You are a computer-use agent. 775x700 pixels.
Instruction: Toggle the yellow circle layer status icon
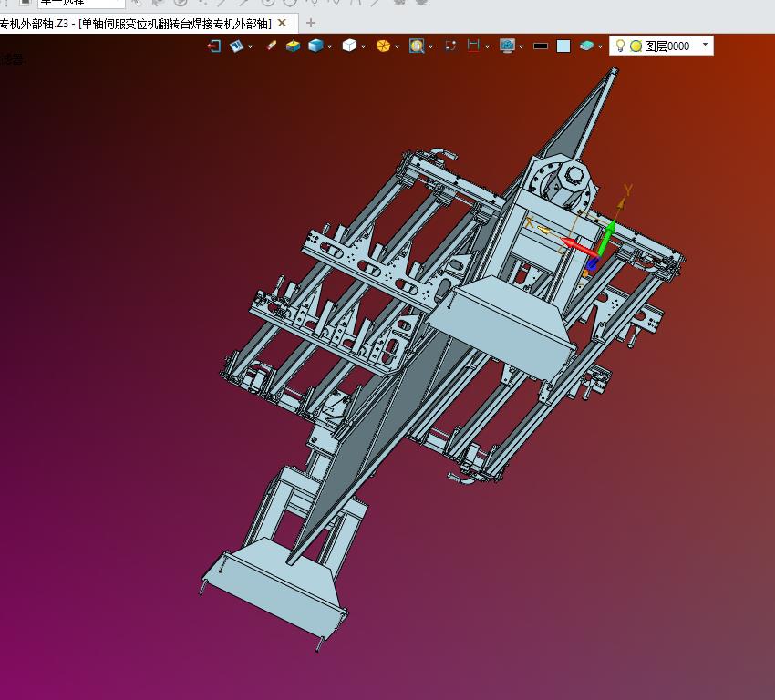[x=636, y=46]
